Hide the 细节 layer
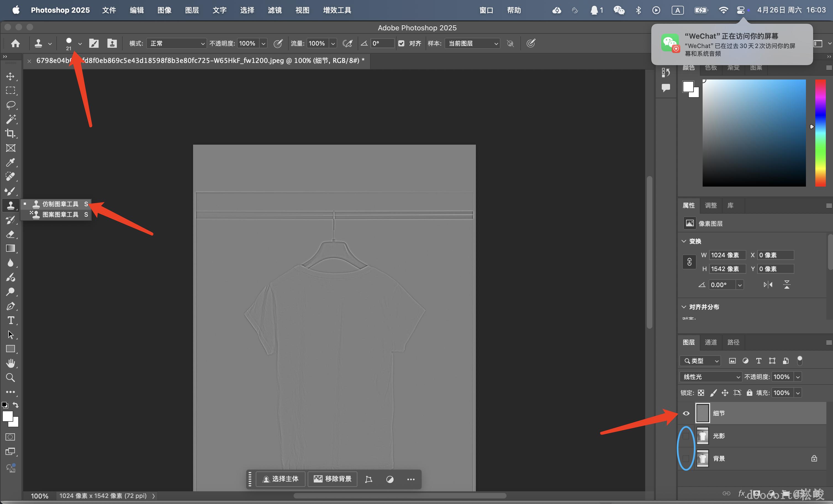 pos(686,413)
